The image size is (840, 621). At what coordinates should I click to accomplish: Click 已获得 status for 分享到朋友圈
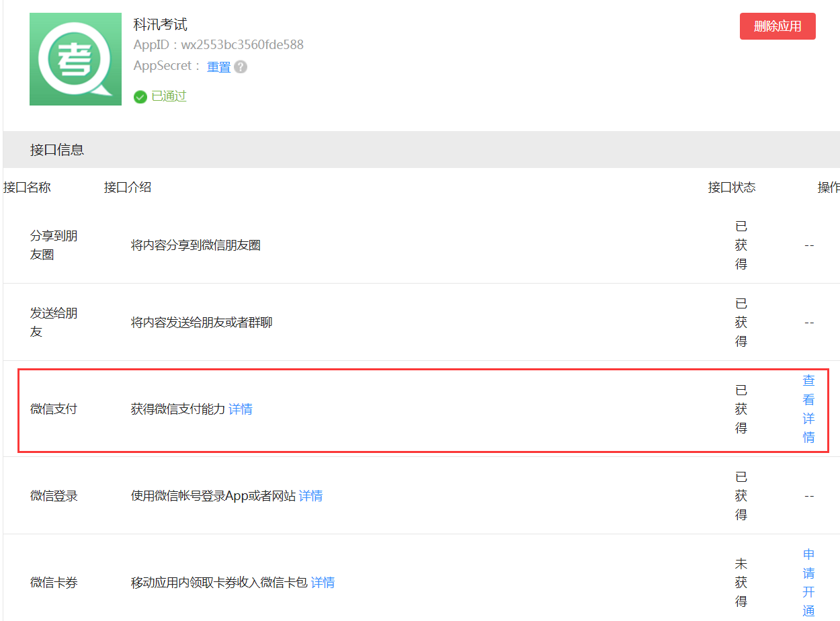[741, 245]
